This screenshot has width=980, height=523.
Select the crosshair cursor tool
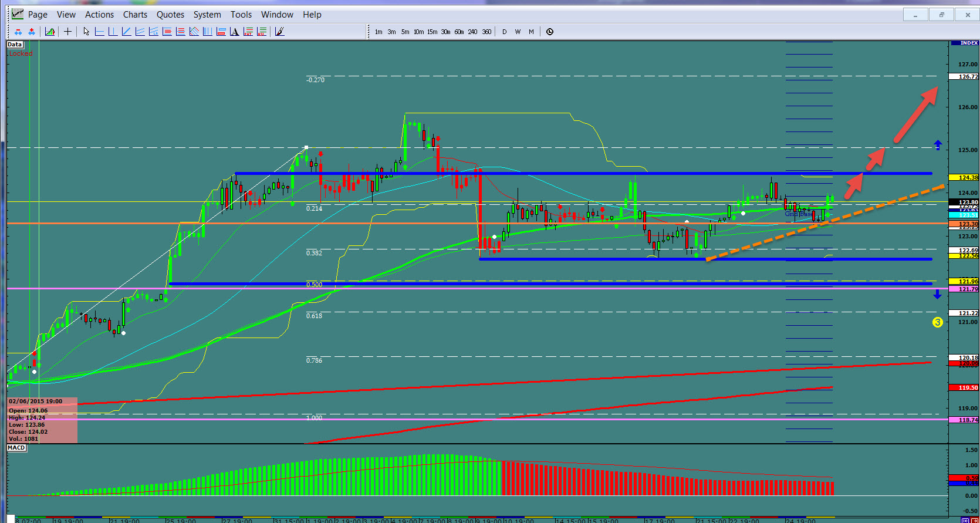pyautogui.click(x=67, y=32)
